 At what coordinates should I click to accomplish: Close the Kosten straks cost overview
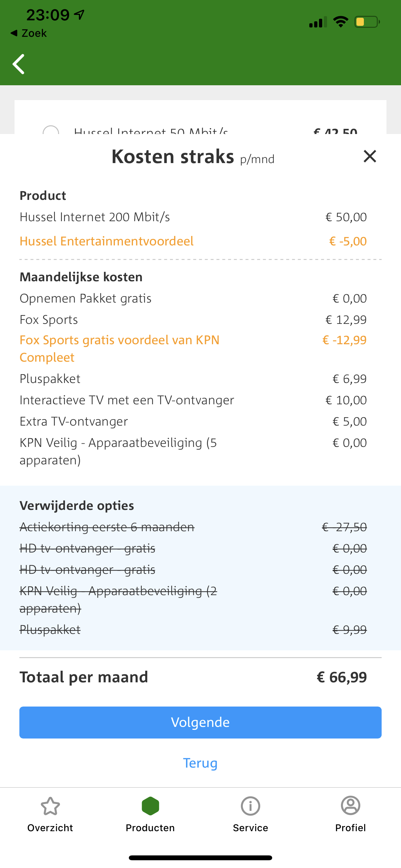370,156
